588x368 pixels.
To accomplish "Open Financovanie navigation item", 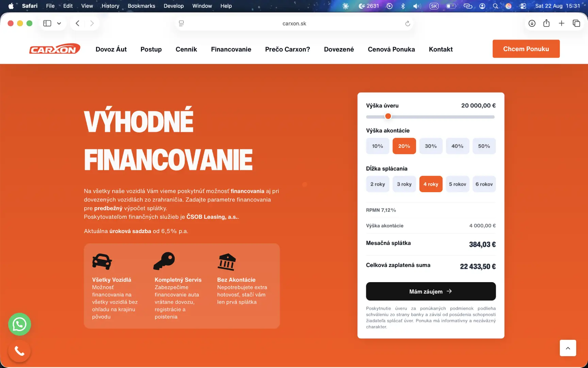I will pyautogui.click(x=231, y=49).
